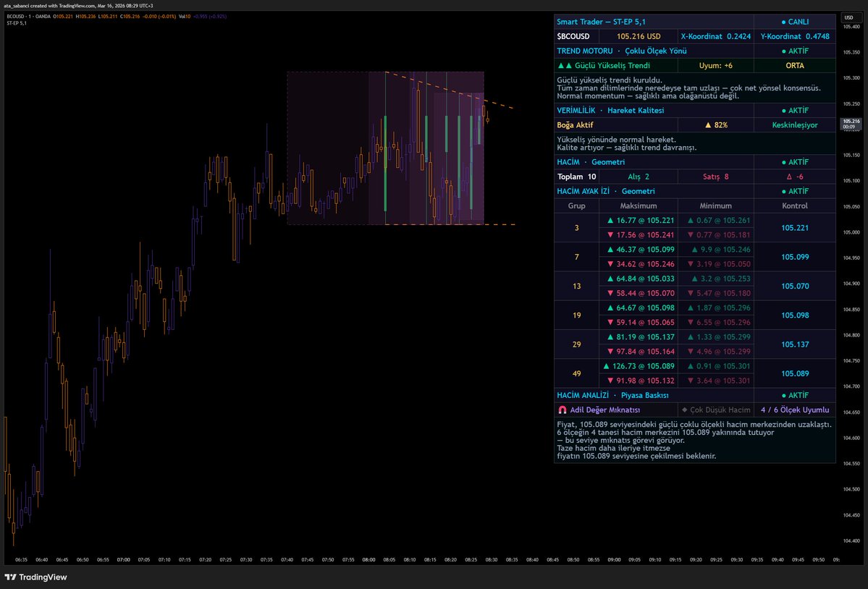
Task: Click the group 3 row label
Action: click(x=576, y=227)
